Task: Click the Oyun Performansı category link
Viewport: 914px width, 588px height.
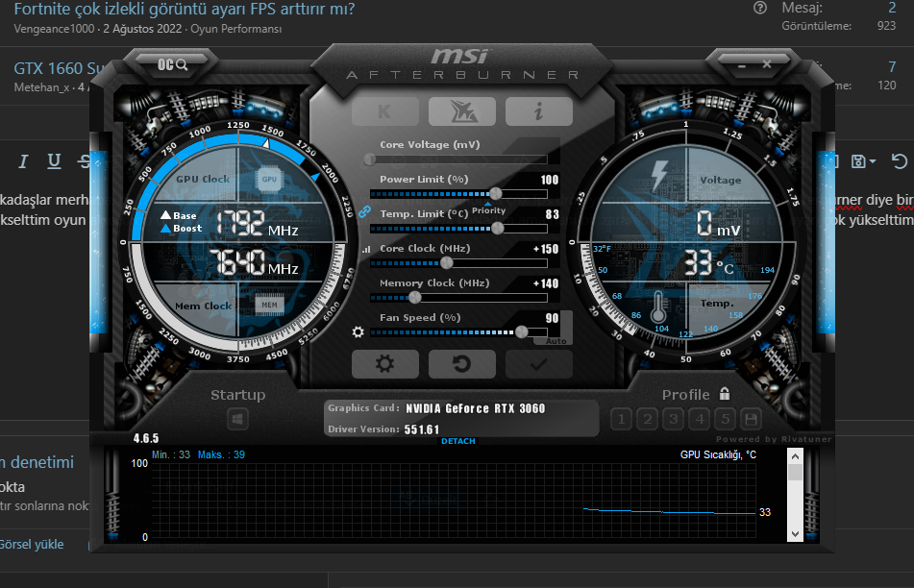Action: (236, 29)
